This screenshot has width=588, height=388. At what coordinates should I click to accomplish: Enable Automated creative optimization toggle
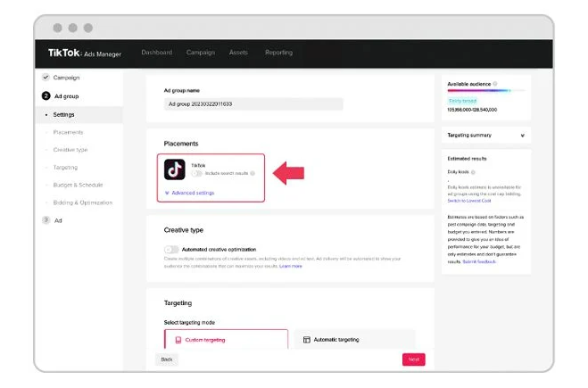pos(171,249)
